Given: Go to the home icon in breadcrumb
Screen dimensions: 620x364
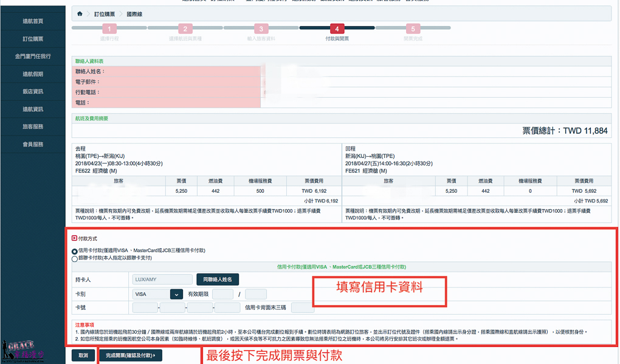Looking at the screenshot, I should 80,14.
